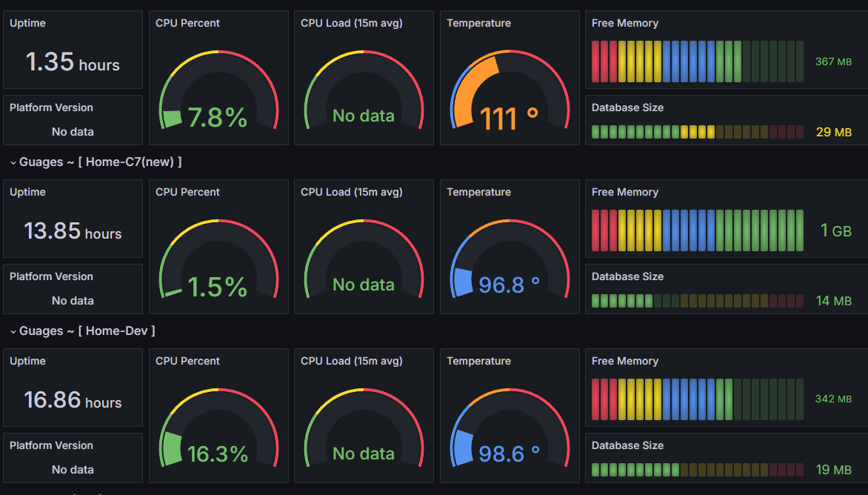This screenshot has height=495, width=868.
Task: Select the 13.85 hours Uptime panel
Action: coord(73,219)
